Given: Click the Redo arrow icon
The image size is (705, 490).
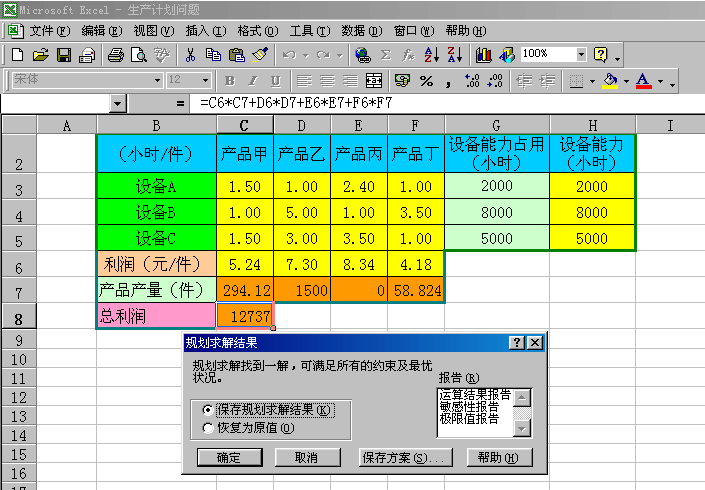Looking at the screenshot, I should tap(323, 55).
